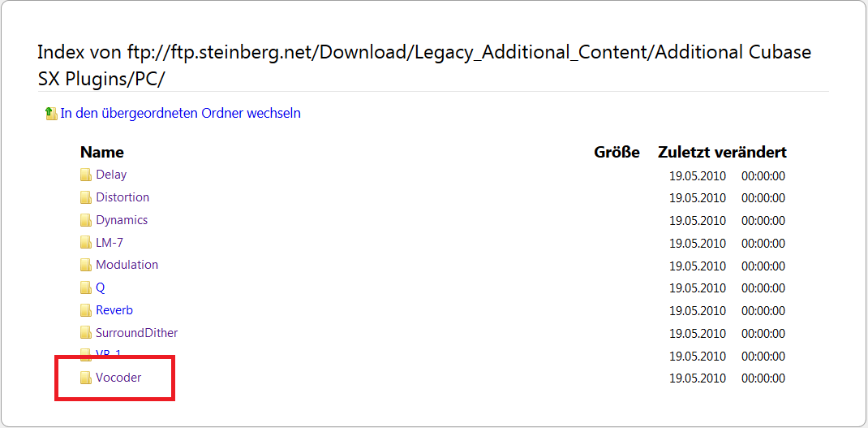Open the Vocoder folder link
Viewport: 868px width, 428px height.
click(118, 378)
